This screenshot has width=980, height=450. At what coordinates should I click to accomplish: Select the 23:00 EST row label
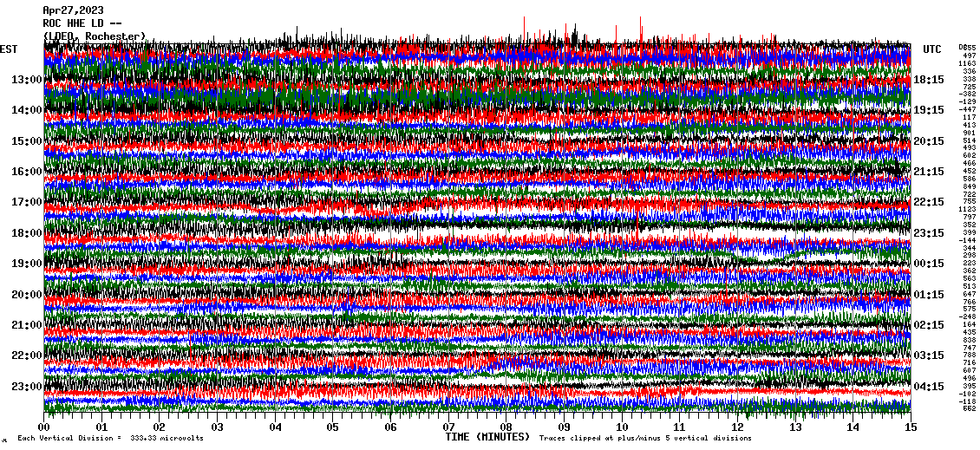28,387
